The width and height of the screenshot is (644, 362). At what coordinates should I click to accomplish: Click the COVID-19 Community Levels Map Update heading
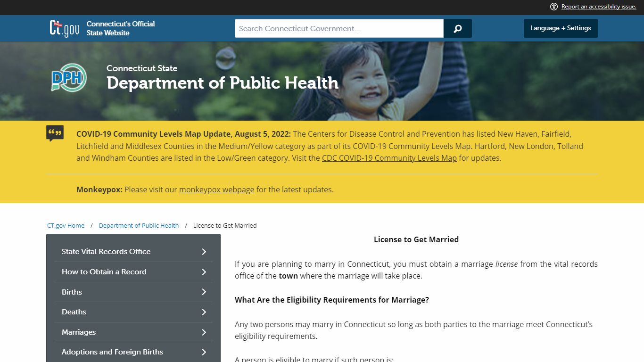click(x=184, y=134)
